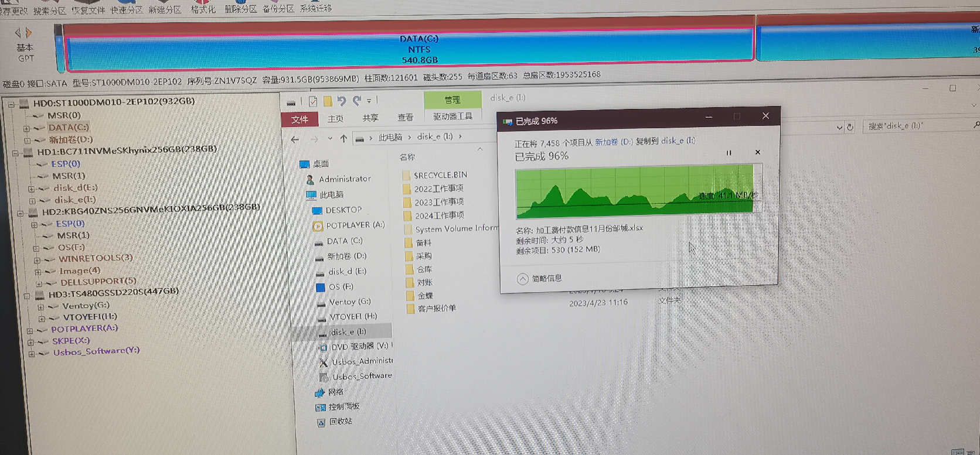Click 此电脑 in the address breadcrumb
Image resolution: width=980 pixels, height=455 pixels.
[390, 137]
